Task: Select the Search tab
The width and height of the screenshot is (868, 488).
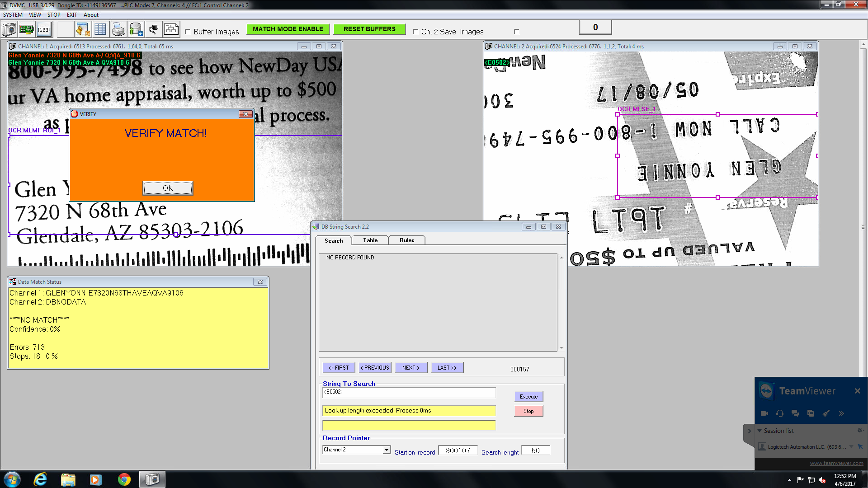Action: click(334, 240)
